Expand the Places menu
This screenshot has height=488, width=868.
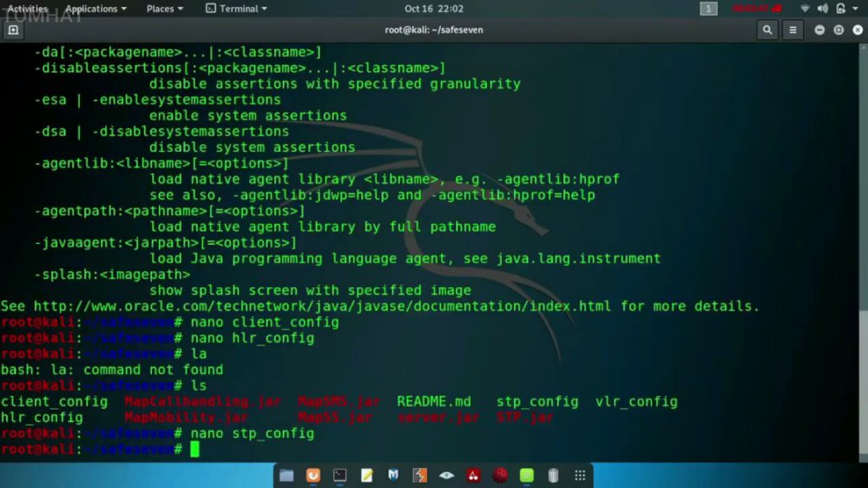click(164, 9)
